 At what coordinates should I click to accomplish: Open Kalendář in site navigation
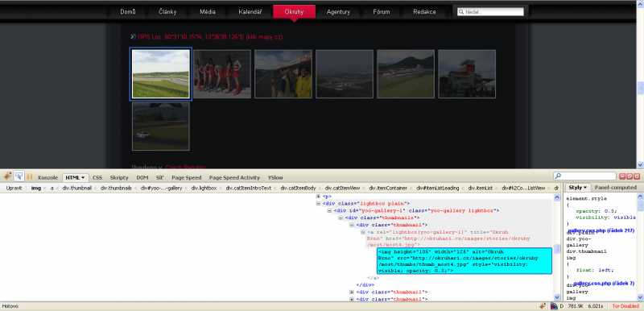(250, 12)
